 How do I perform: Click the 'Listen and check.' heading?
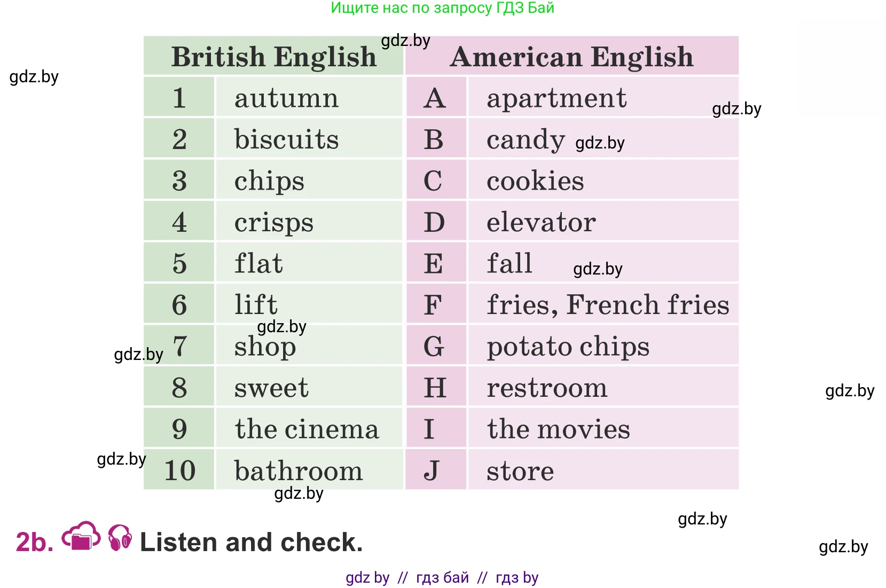coord(251,543)
